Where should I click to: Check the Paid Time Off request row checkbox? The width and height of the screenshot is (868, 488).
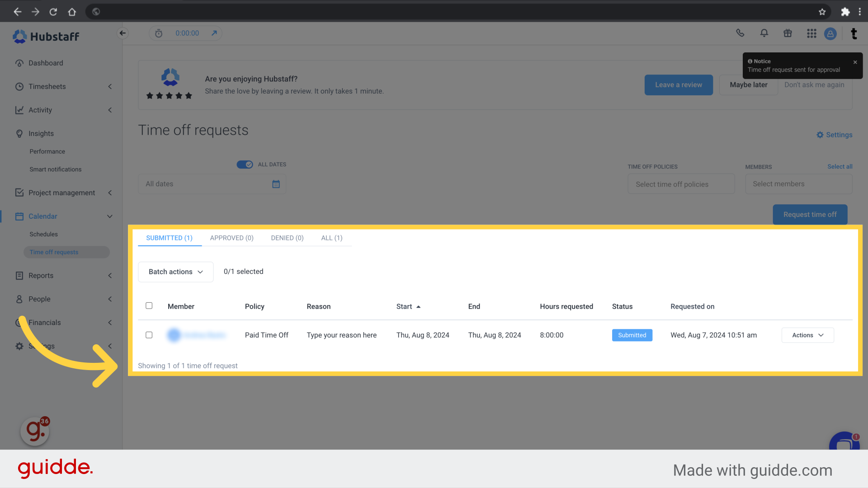(149, 335)
